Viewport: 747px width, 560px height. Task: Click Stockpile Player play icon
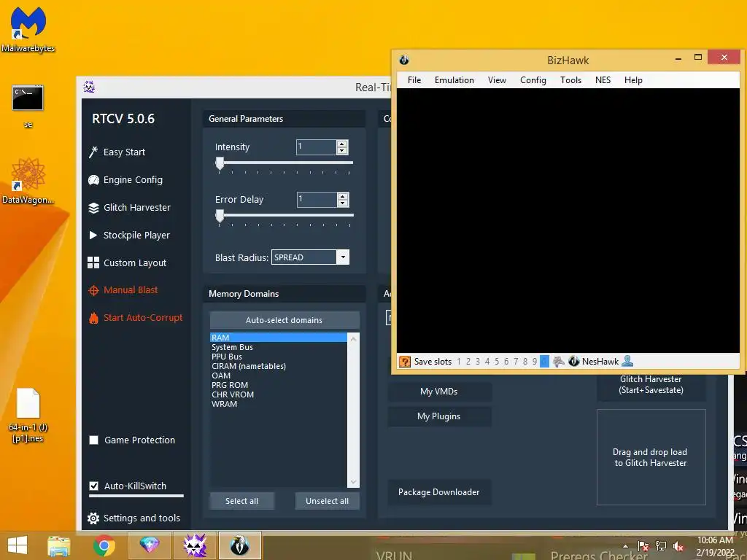93,236
